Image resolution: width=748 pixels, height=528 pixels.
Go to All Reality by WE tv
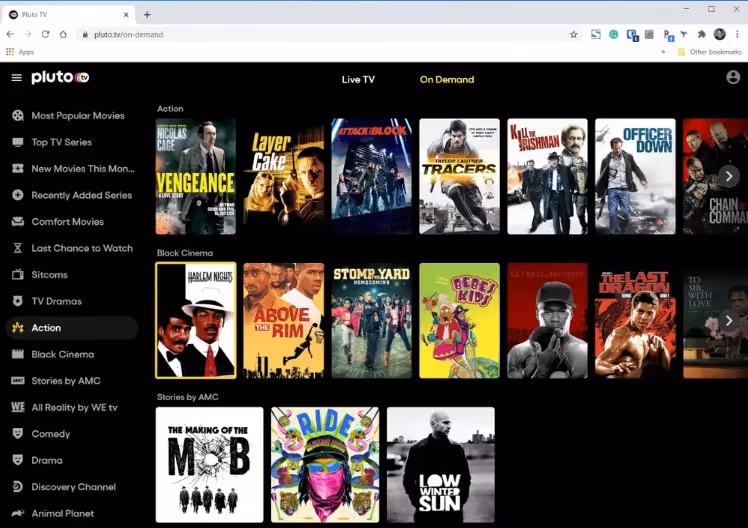coord(72,407)
